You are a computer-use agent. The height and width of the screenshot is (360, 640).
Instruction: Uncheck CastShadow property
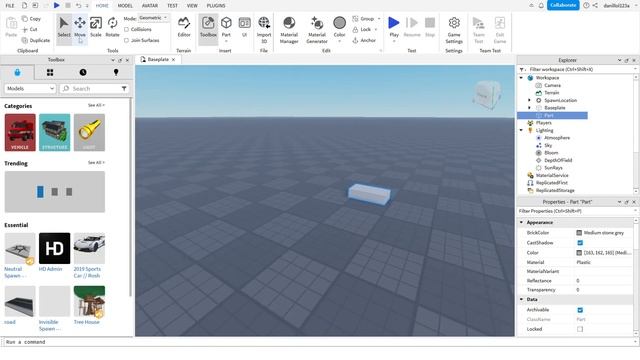pyautogui.click(x=580, y=243)
